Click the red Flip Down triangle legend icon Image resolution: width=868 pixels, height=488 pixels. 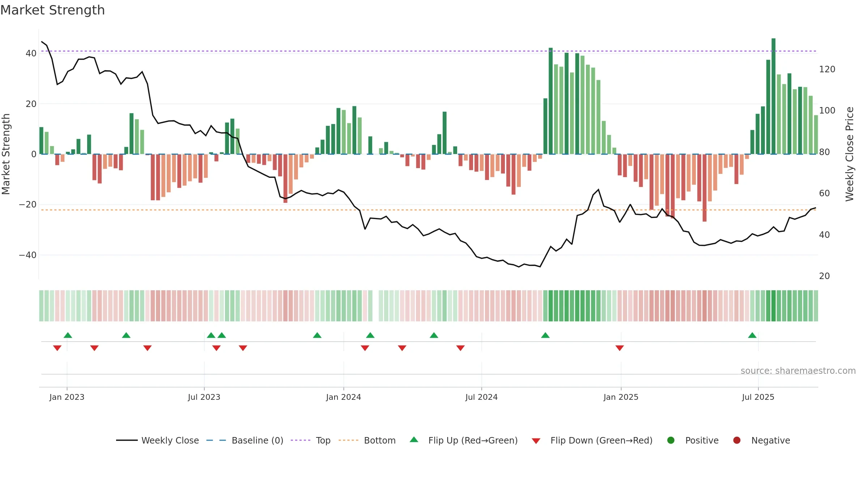click(536, 441)
